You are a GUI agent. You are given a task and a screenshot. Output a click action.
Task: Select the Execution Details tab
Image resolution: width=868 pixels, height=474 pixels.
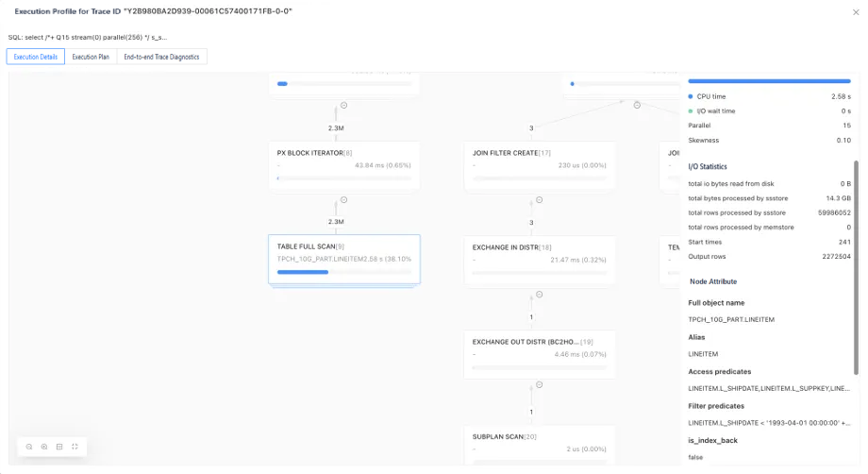(35, 57)
